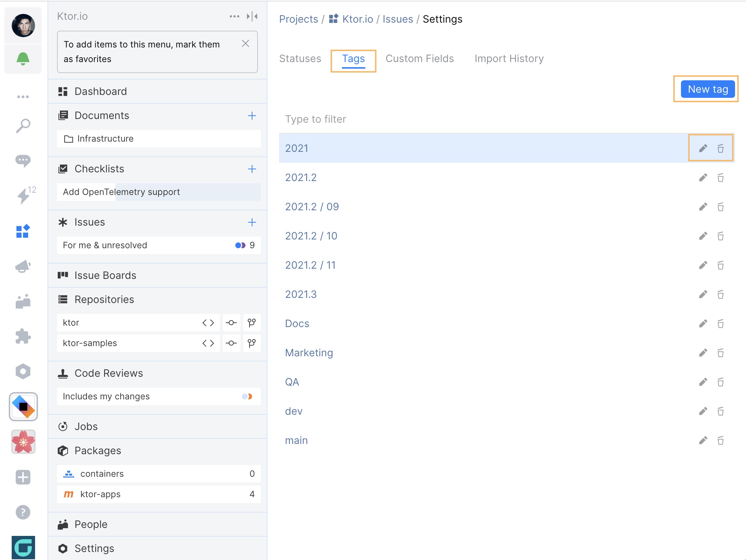Expand the Issues section with plus

tap(252, 222)
